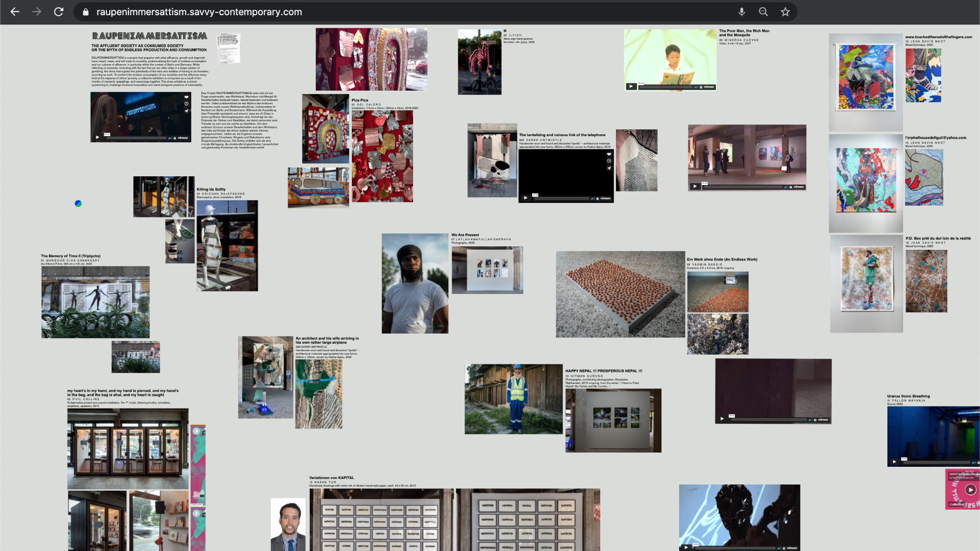This screenshot has width=980, height=551.
Task: Activate voice search microphone in address bar
Action: pyautogui.click(x=742, y=12)
